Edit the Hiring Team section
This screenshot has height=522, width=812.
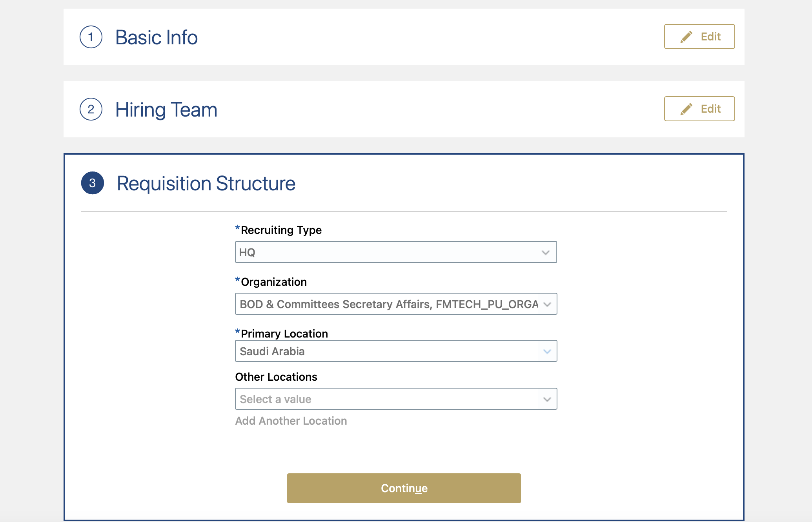coord(699,109)
